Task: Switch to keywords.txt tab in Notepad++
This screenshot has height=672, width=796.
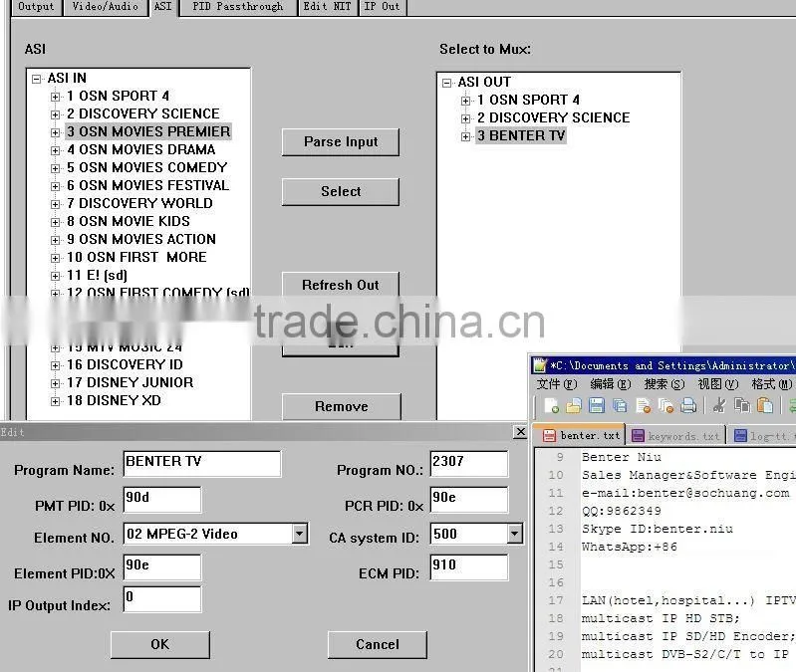Action: (676, 436)
